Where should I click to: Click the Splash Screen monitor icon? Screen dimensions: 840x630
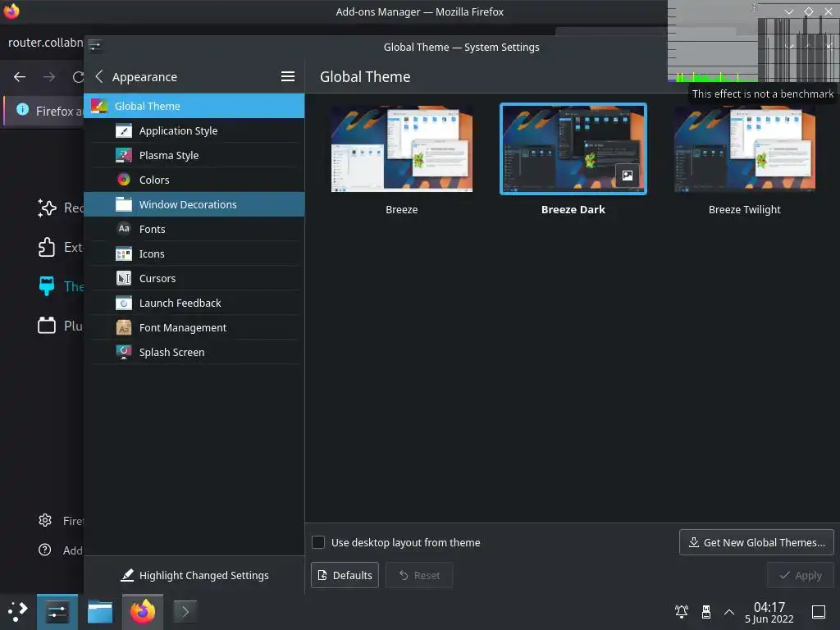coord(124,352)
